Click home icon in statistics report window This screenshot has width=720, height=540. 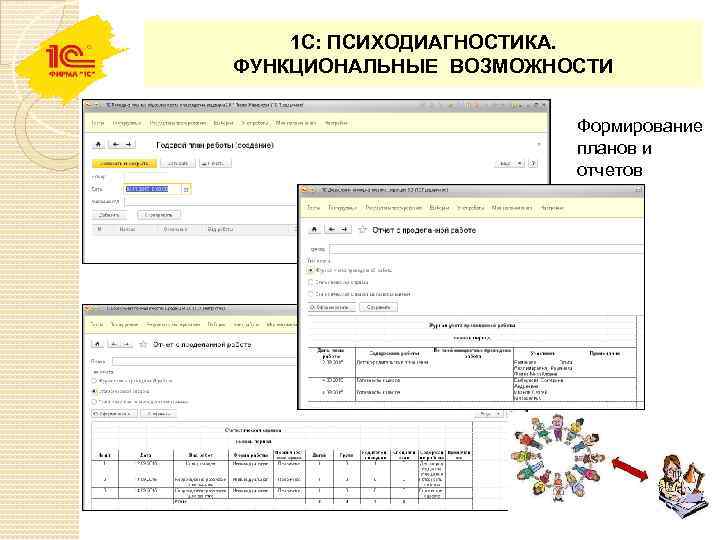tap(97, 344)
